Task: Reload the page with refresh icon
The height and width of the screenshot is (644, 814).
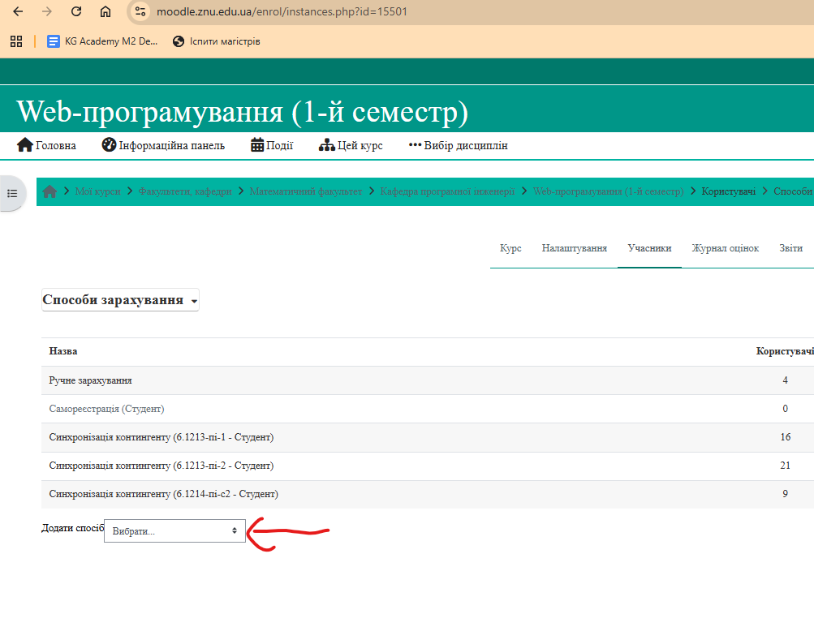Action: click(76, 11)
